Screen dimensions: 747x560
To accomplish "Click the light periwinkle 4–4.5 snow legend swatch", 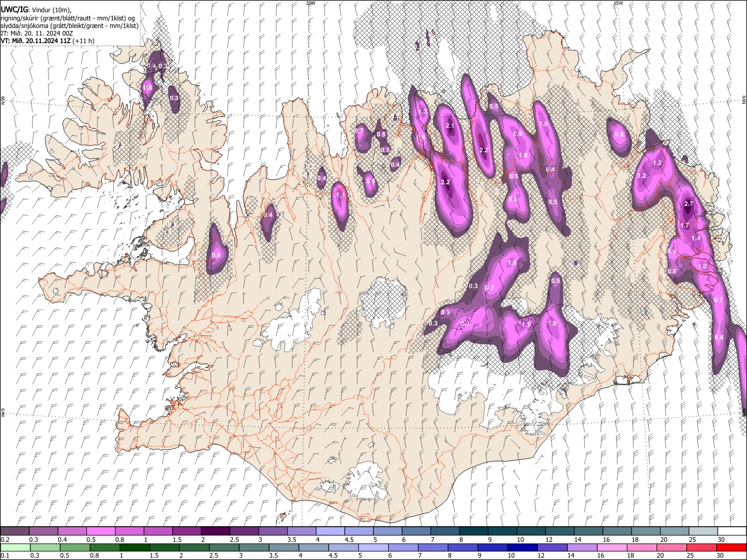I will pyautogui.click(x=331, y=531).
